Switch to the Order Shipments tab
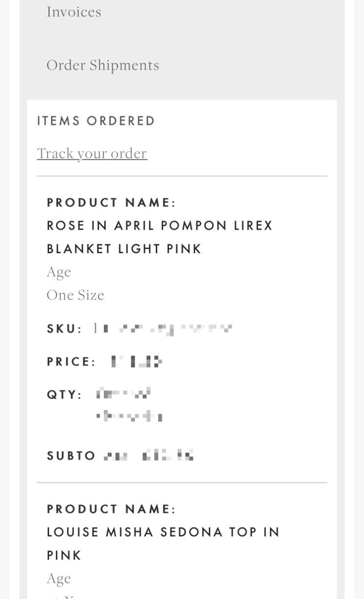The image size is (364, 599). 103,65
